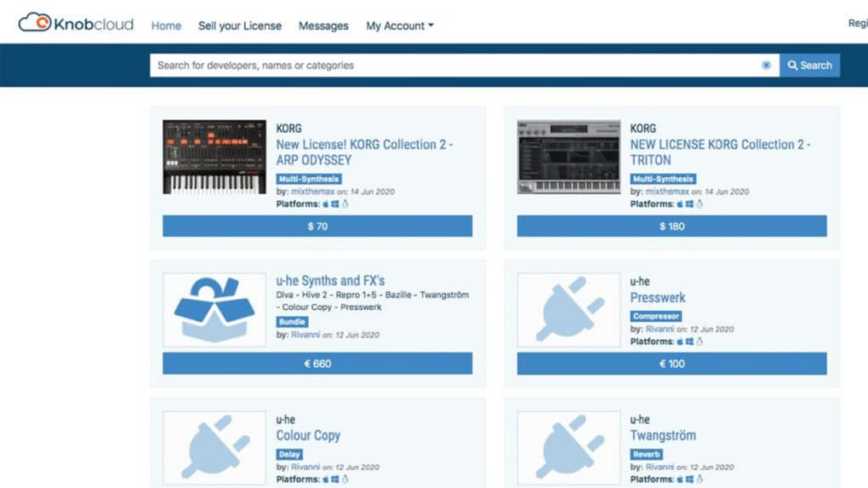This screenshot has width=868, height=488.
Task: Open the Colour Copy listing title
Action: click(308, 435)
